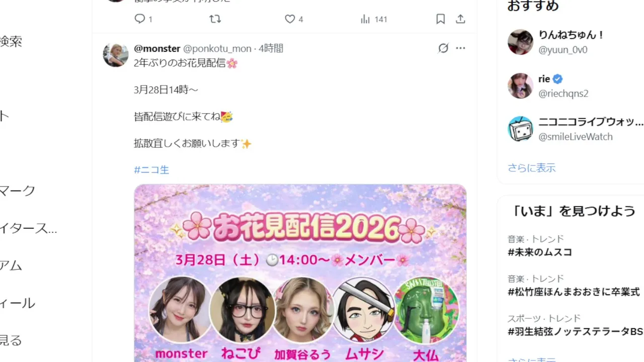Click the 4時間 post timestamp
The height and width of the screenshot is (362, 644).
click(271, 48)
